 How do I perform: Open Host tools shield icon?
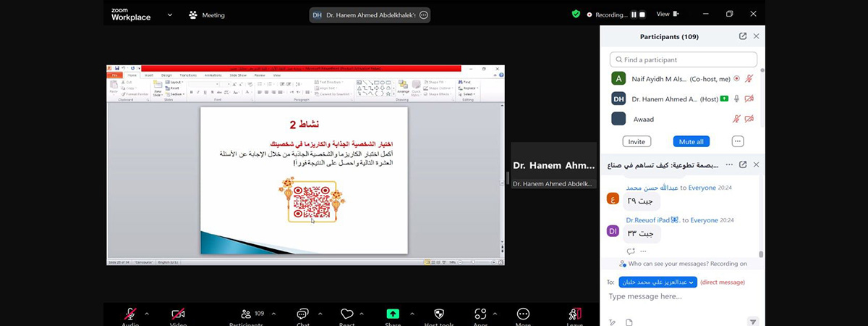[438, 314]
